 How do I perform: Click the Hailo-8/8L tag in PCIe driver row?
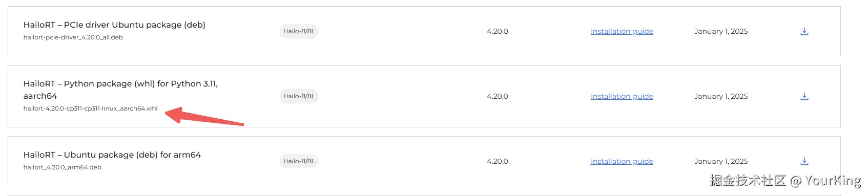point(299,31)
